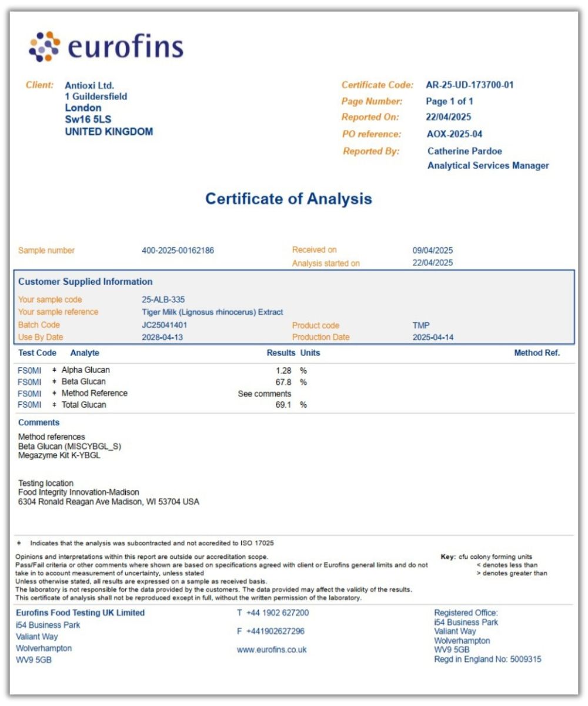Image resolution: width=588 pixels, height=706 pixels.
Task: Click the received date 09/04/2025
Action: 433,251
